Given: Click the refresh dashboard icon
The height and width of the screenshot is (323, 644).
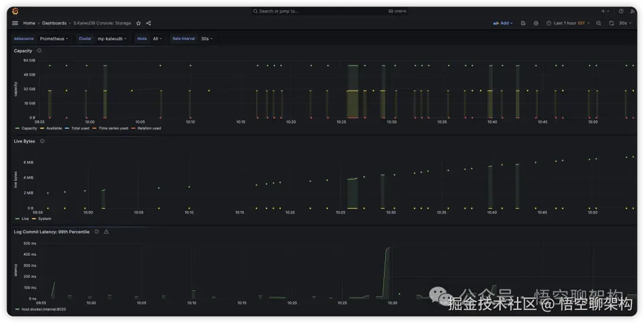Looking at the screenshot, I should pos(611,23).
